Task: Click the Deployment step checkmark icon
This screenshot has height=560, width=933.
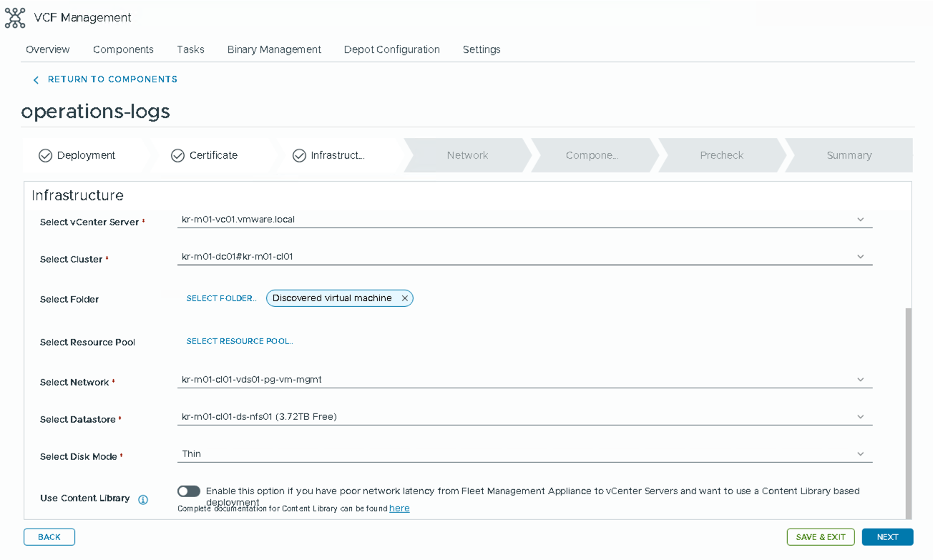Action: click(45, 156)
